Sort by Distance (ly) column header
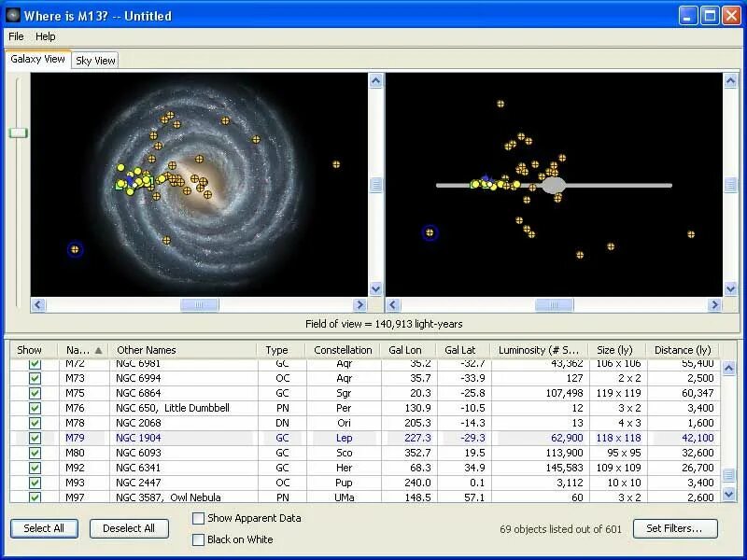 coord(683,350)
